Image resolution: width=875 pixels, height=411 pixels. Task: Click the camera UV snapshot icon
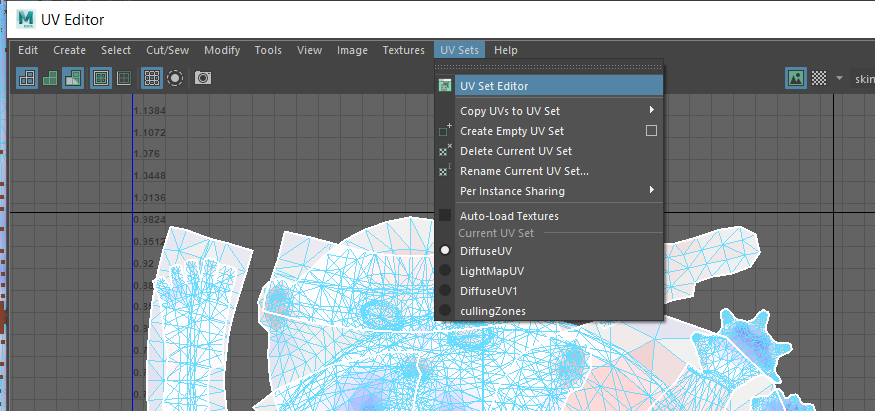pyautogui.click(x=203, y=78)
